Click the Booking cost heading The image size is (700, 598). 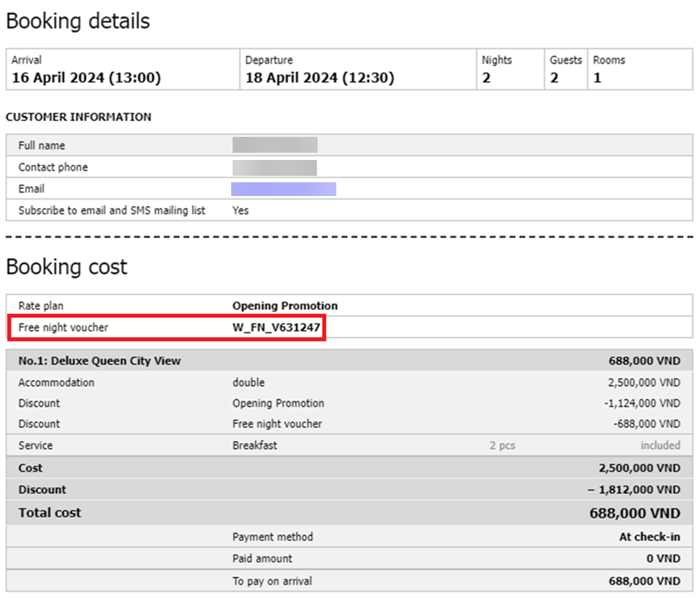pos(66,267)
